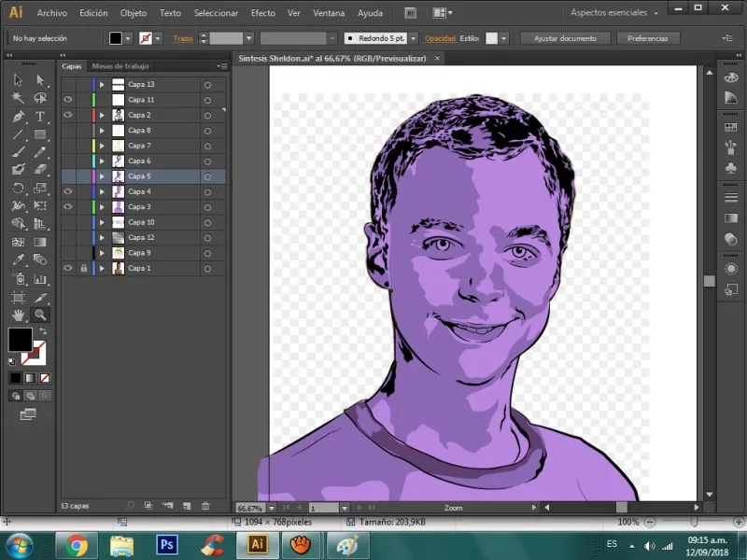The height and width of the screenshot is (560, 747).
Task: Pick the Magic Wand tool
Action: click(18, 98)
